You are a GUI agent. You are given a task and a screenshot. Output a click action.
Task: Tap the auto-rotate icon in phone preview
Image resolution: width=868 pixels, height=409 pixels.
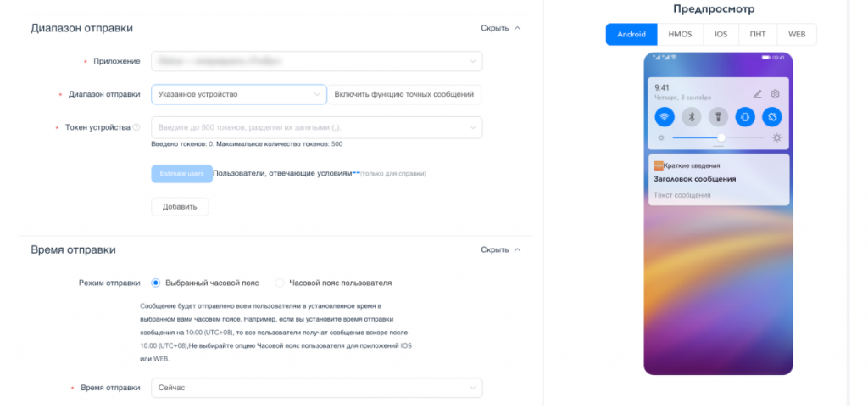(x=771, y=117)
